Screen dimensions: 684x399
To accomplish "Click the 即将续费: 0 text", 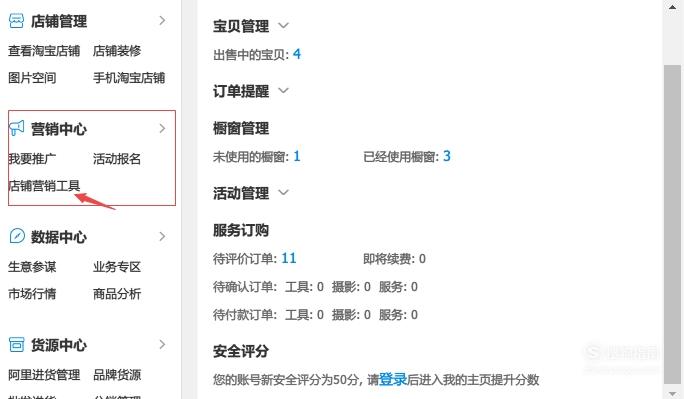I will click(394, 259).
